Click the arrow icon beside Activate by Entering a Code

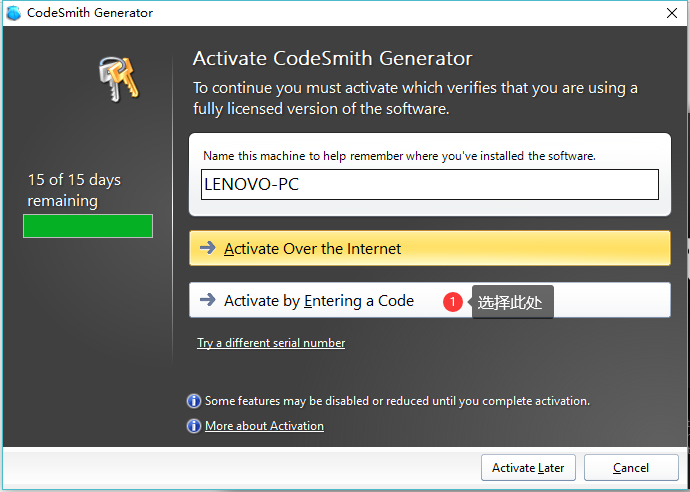[x=207, y=300]
